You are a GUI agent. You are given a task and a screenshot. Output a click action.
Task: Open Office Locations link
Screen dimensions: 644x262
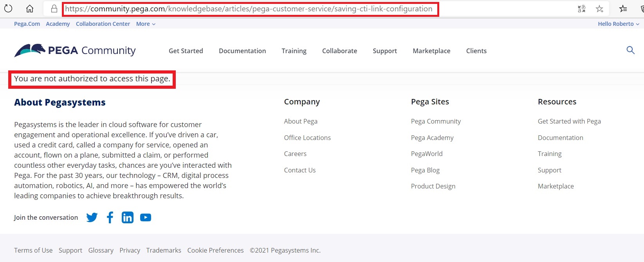point(307,138)
